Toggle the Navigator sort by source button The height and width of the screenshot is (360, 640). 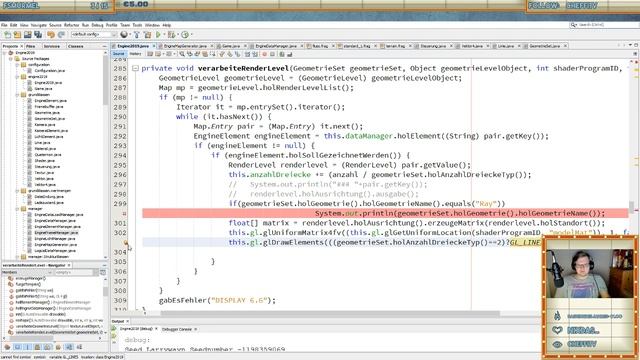pos(79,347)
